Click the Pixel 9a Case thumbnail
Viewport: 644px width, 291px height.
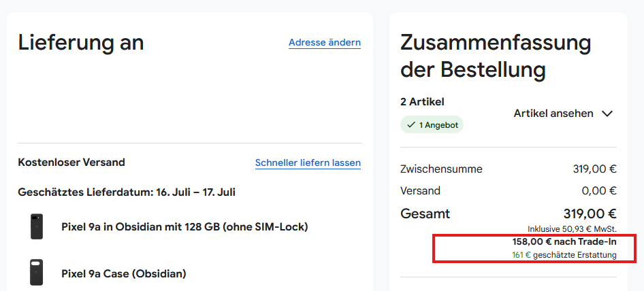[x=37, y=273]
